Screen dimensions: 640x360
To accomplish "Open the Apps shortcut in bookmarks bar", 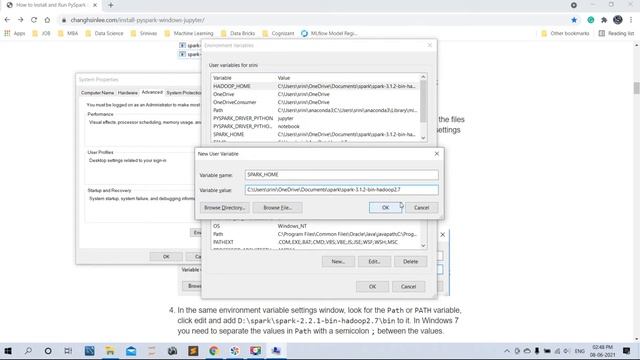I will coord(15,33).
